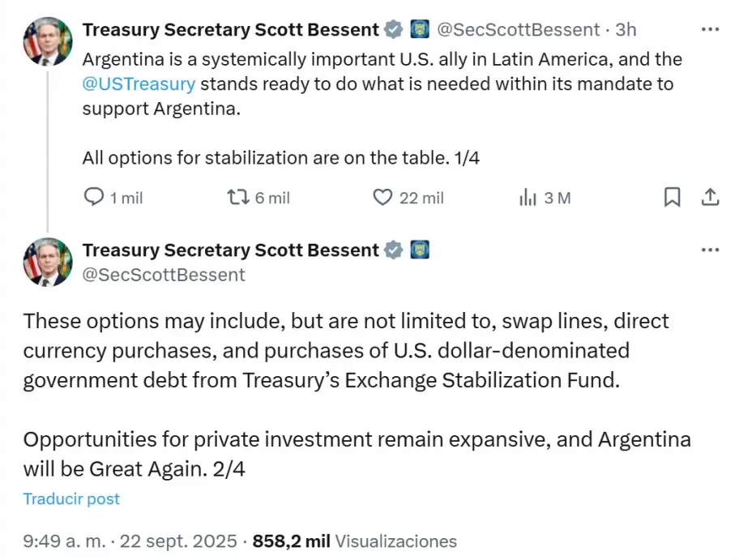This screenshot has height=560, width=739.
Task: Click the blue verified badge on first tweet
Action: (x=394, y=29)
